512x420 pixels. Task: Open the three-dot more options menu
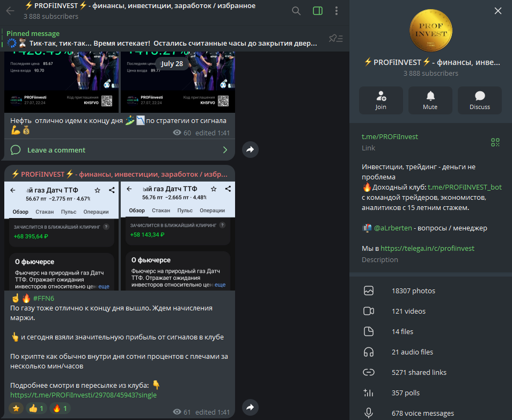pos(337,11)
